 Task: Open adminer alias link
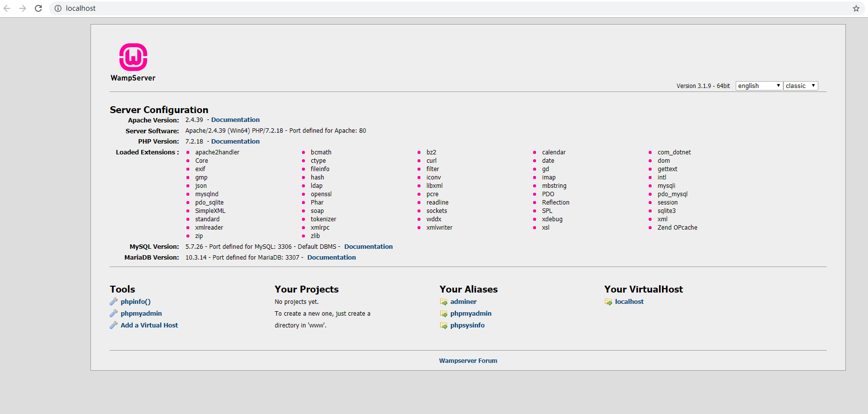tap(463, 302)
